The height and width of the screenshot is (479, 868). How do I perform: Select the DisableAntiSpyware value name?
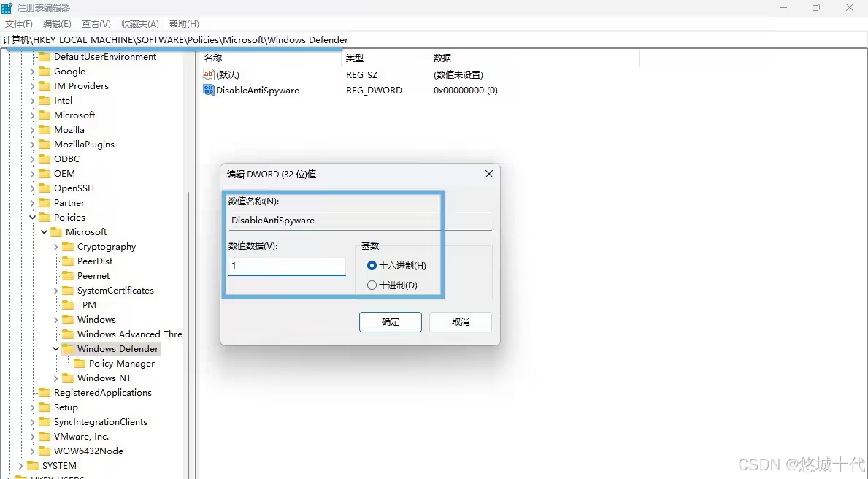pyautogui.click(x=258, y=91)
